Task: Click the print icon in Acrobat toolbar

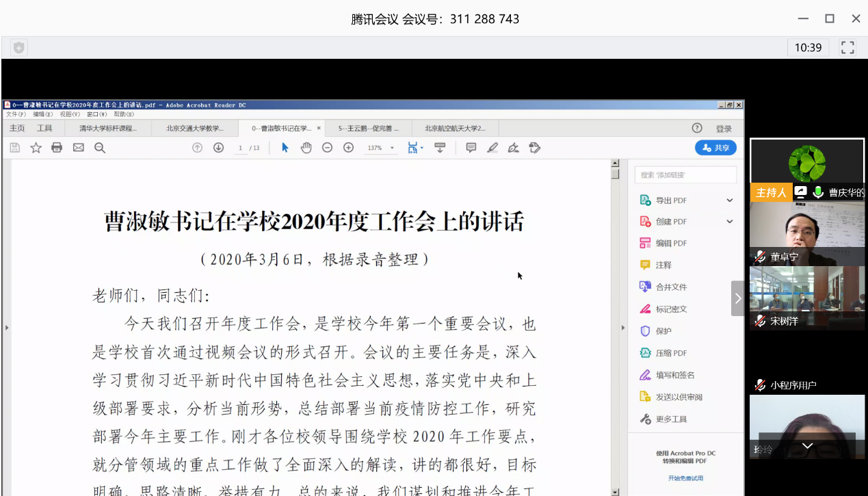Action: point(57,148)
